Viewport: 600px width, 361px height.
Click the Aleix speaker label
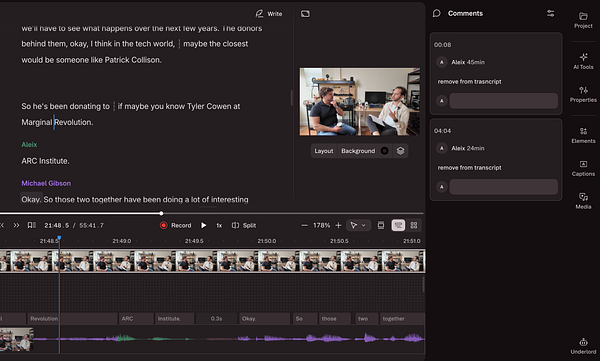tap(29, 144)
